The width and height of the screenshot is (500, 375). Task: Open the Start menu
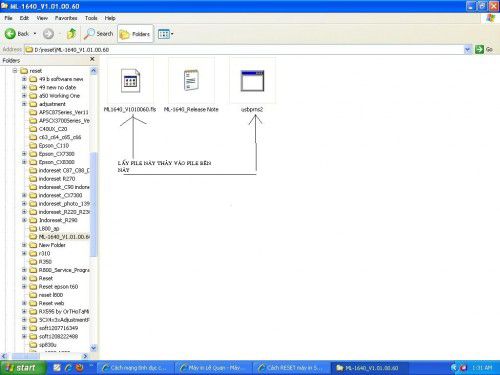tap(23, 368)
